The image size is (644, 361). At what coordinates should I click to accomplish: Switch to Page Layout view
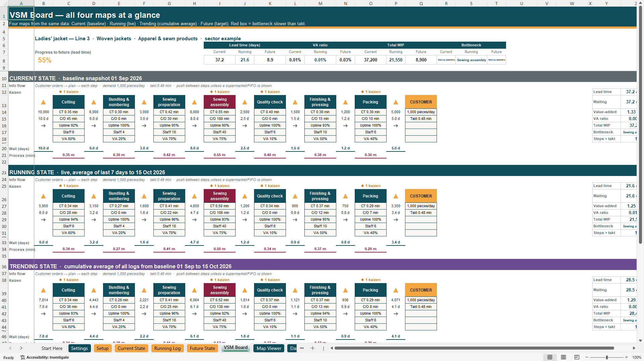(x=563, y=357)
